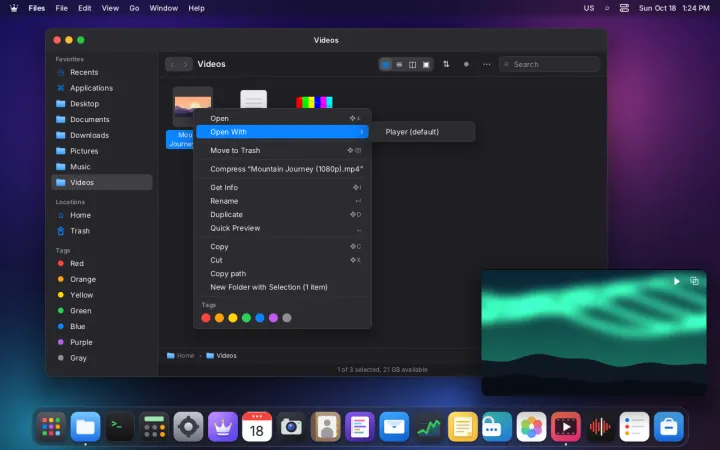The image size is (720, 450).
Task: Choose New Folder with Selection (1 item)
Action: click(x=282, y=287)
